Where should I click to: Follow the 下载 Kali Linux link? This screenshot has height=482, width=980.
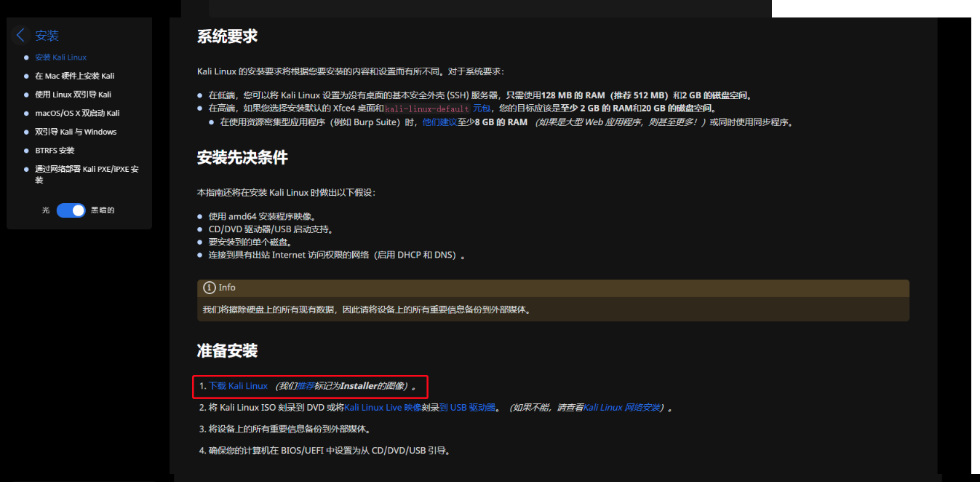click(238, 386)
